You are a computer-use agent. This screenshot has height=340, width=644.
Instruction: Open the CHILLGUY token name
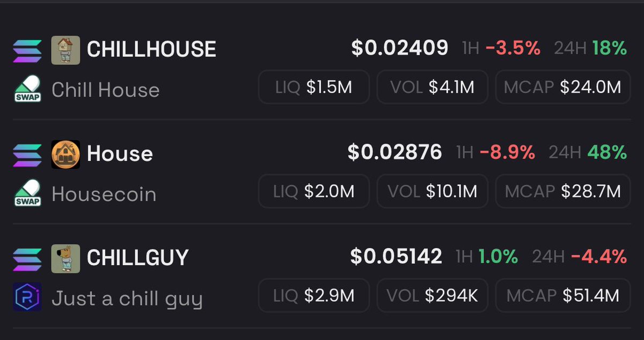click(137, 258)
